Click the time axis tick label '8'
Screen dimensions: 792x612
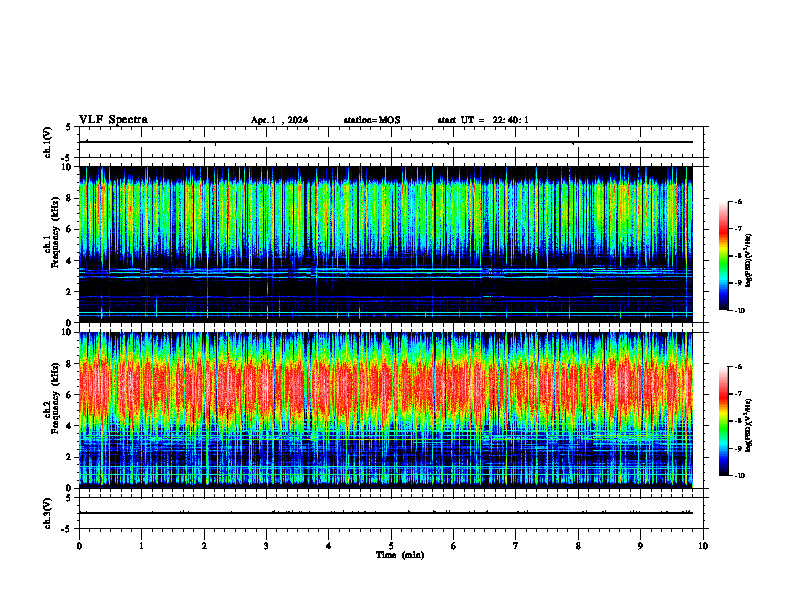578,546
